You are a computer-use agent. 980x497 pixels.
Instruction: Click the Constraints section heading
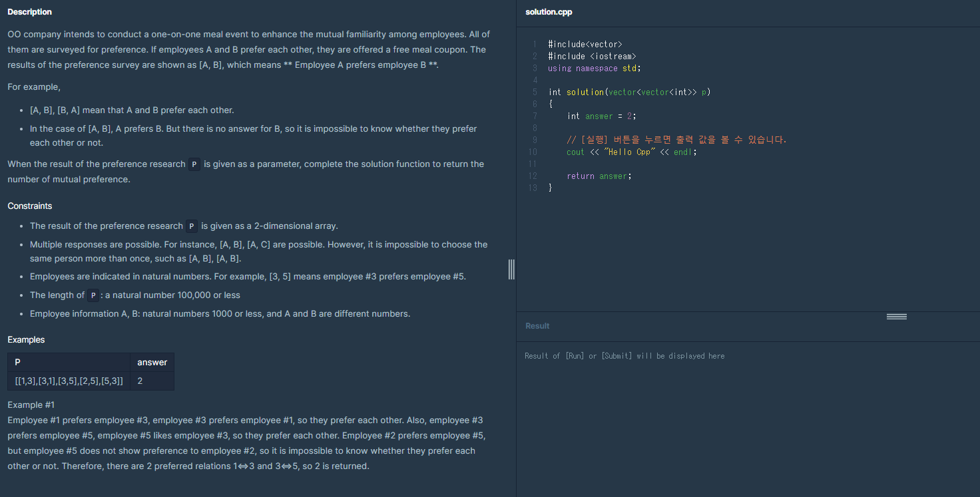(29, 206)
